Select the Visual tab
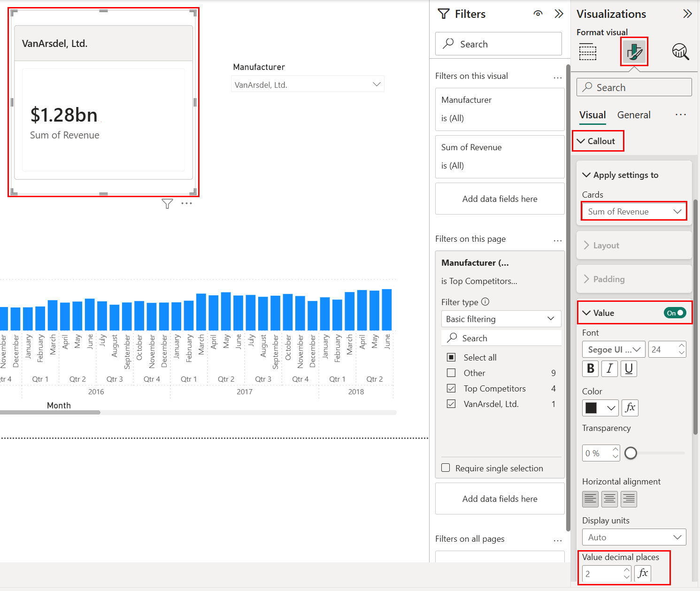 [592, 115]
